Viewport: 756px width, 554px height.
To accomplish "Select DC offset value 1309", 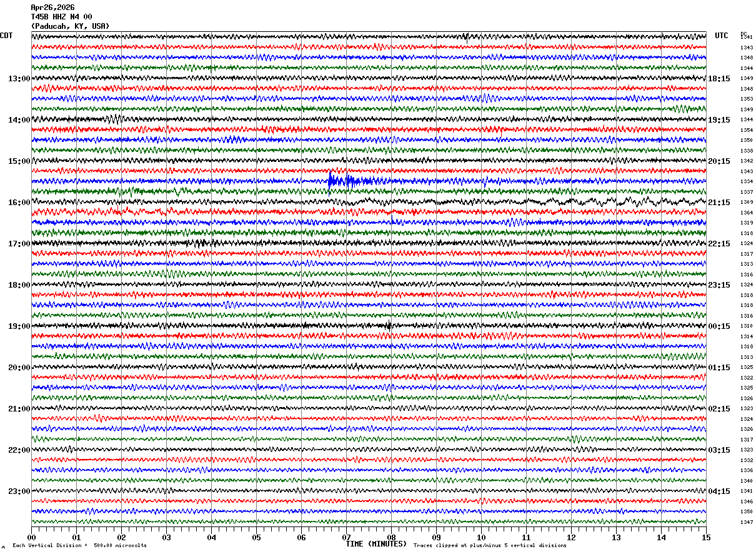I will point(747,203).
